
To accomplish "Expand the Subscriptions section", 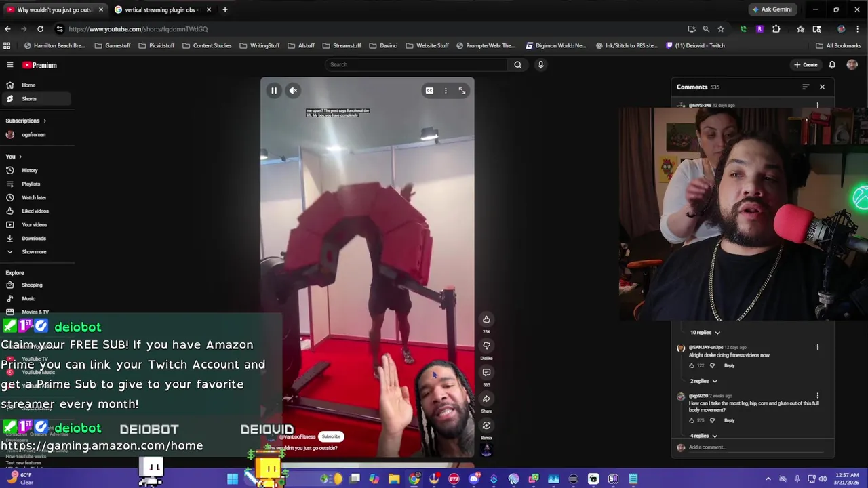I will click(x=26, y=121).
